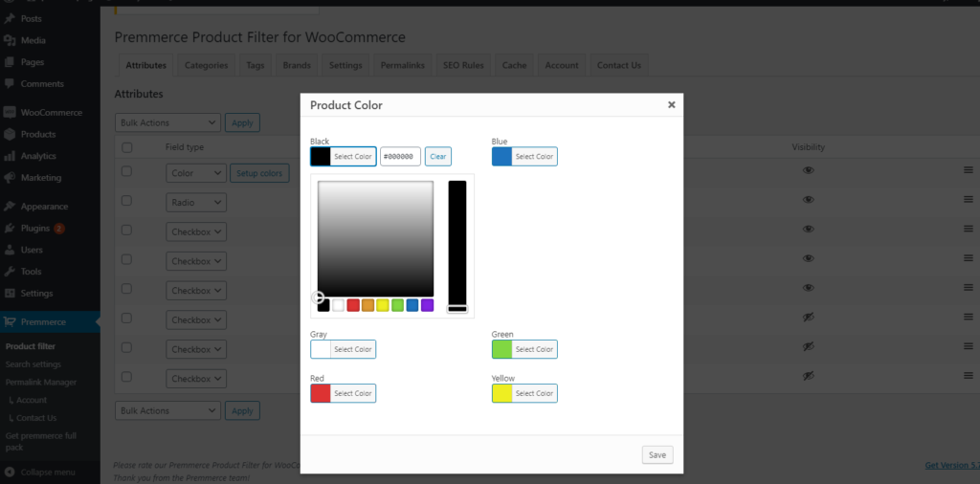Pick the red preset swatch in palette
The image size is (980, 484).
[x=353, y=305]
